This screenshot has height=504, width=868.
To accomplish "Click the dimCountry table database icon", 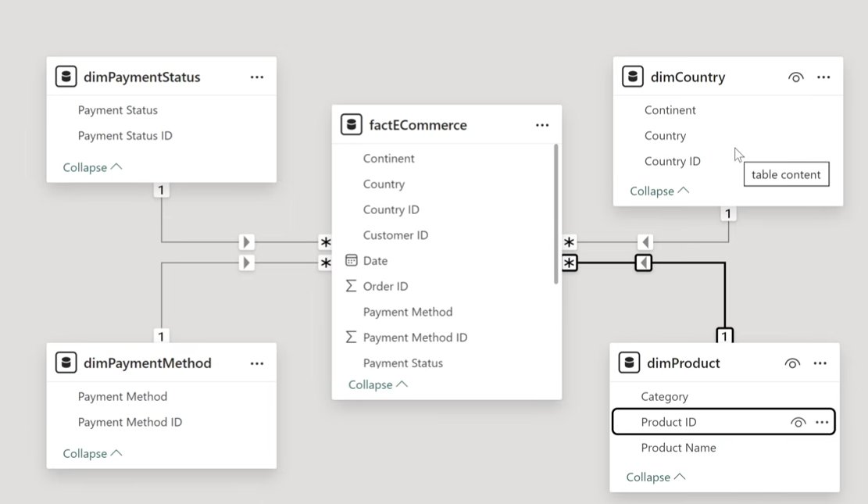I will [633, 77].
